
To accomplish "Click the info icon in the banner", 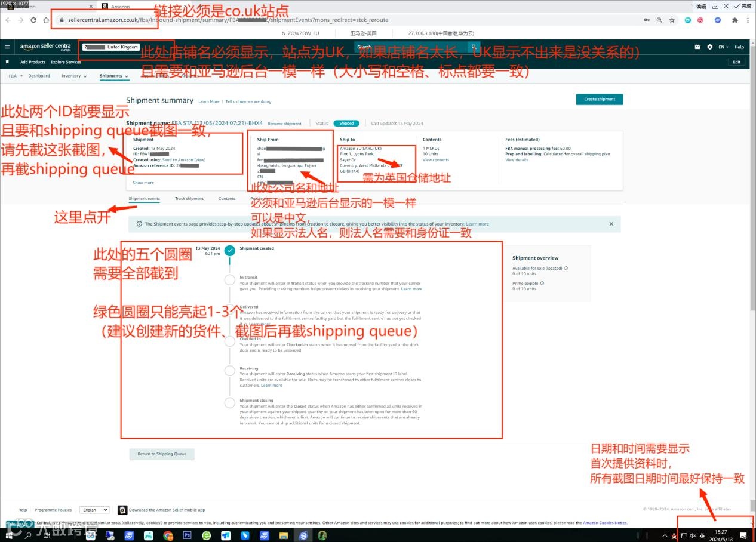I will (x=140, y=224).
